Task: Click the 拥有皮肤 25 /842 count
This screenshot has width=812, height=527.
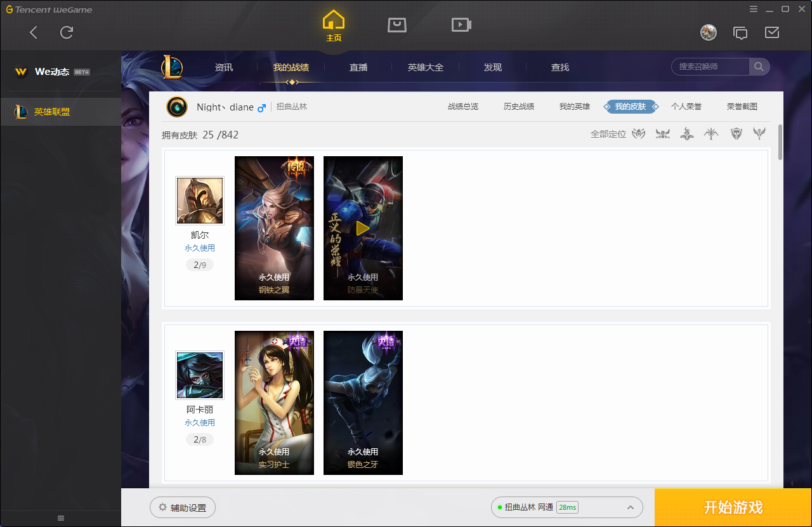Action: 200,135
